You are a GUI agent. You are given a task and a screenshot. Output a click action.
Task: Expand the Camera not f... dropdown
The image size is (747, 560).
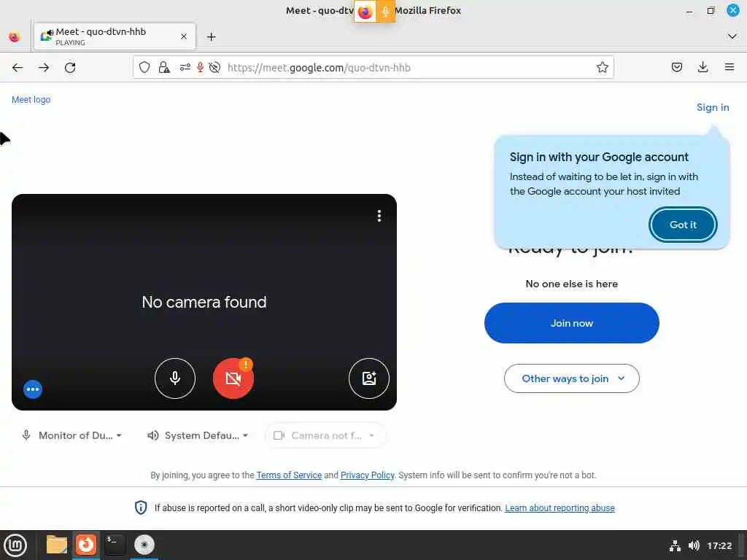click(325, 435)
